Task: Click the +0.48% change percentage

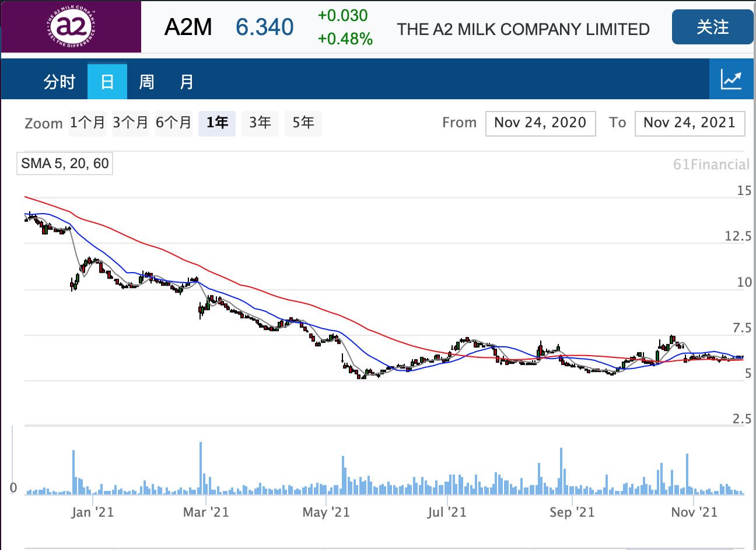Action: click(x=345, y=39)
